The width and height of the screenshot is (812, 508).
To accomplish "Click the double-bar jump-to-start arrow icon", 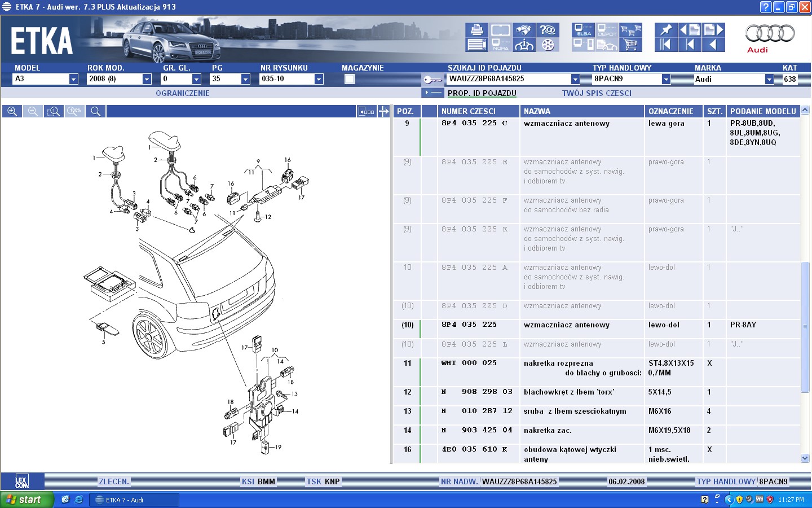I will pyautogui.click(x=666, y=45).
